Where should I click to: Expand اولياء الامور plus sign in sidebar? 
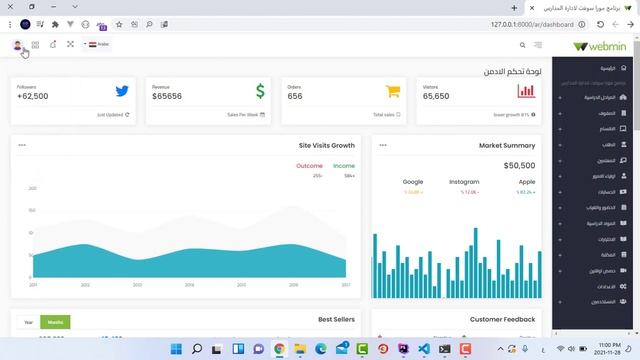(x=560, y=176)
